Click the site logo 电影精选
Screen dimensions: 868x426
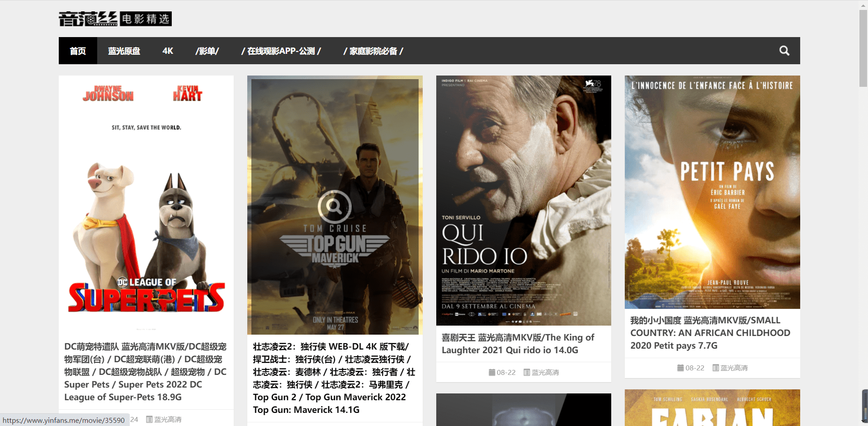115,19
